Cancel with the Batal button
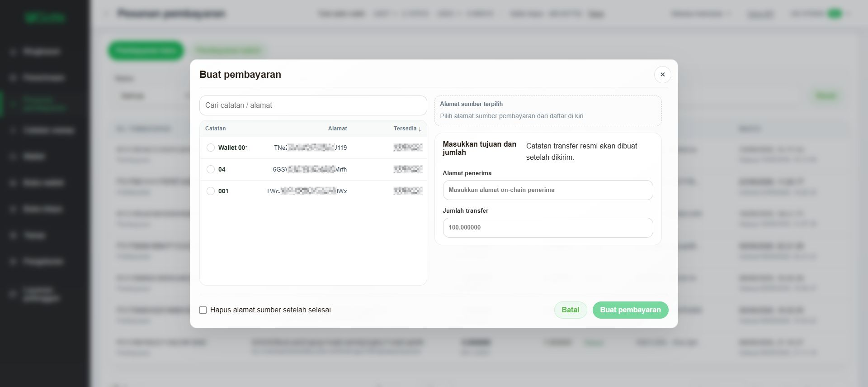 [x=570, y=310]
